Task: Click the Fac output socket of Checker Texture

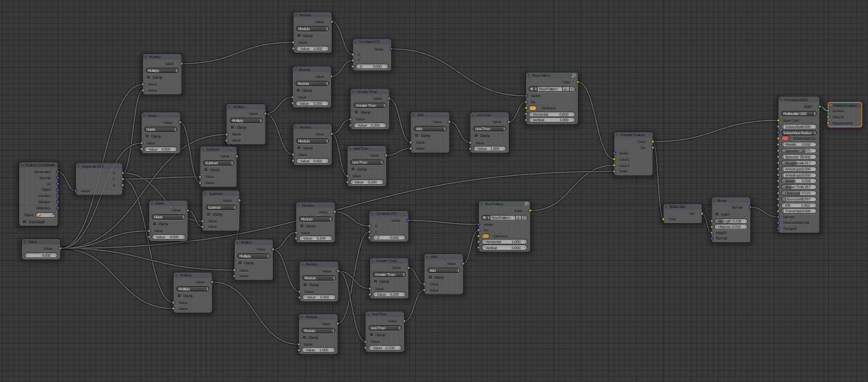Action: coord(653,148)
